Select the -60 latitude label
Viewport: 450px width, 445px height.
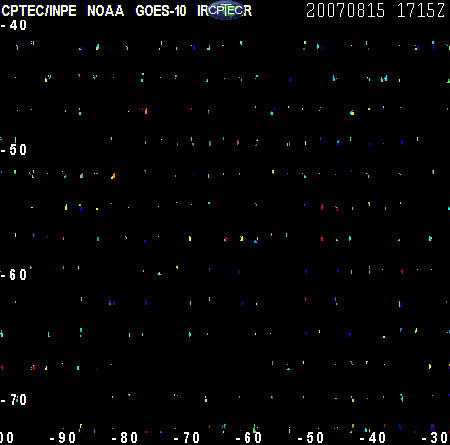coord(14,275)
